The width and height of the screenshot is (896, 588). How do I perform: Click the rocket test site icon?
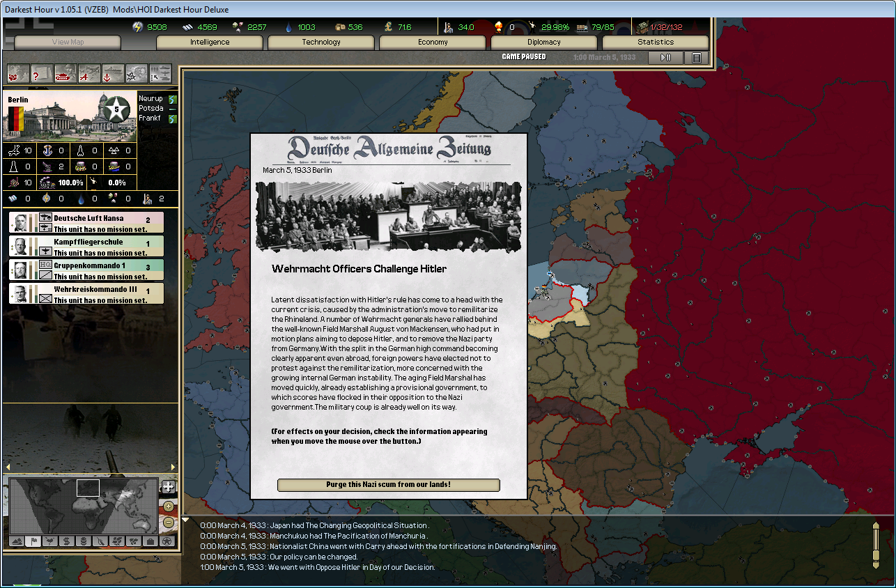(80, 150)
